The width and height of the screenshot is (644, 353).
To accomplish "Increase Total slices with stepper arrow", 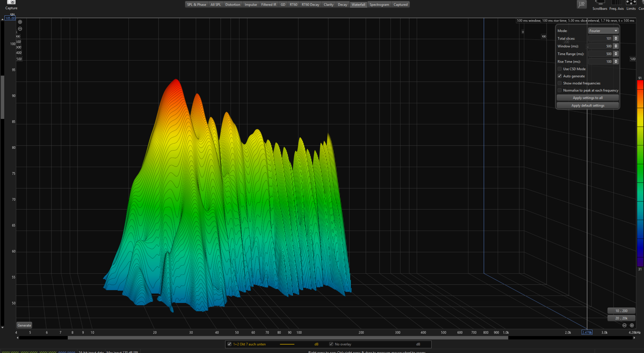I will coord(616,37).
